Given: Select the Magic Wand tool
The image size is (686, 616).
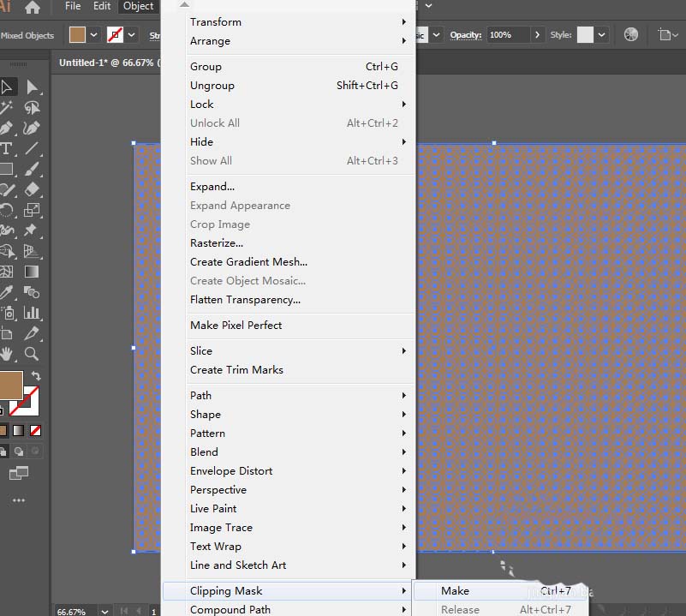Looking at the screenshot, I should (7, 107).
